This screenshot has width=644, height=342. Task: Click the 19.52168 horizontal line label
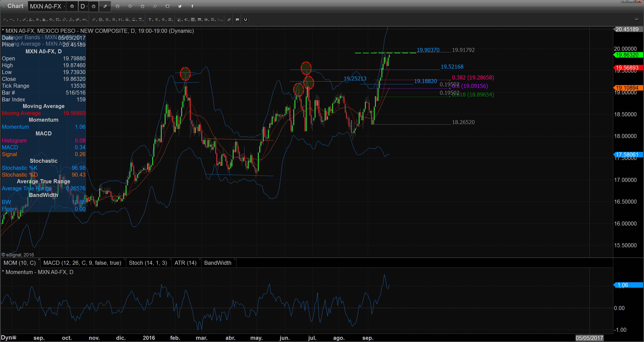452,67
